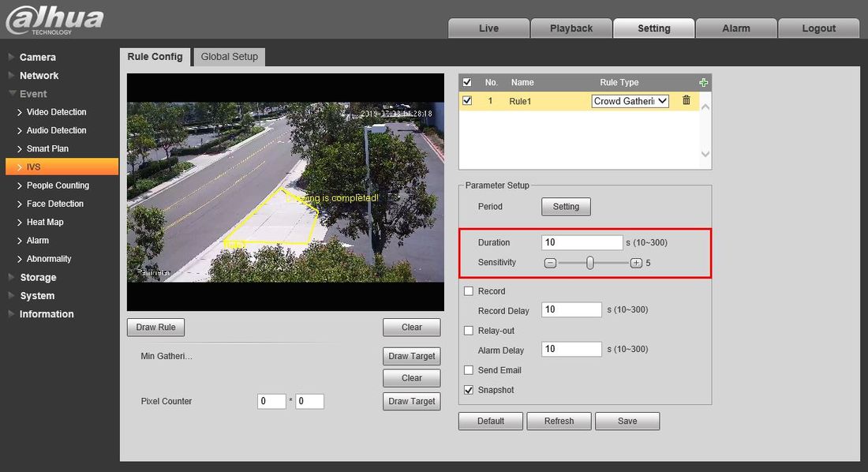This screenshot has height=472, width=868.
Task: Expand the Camera menu section
Action: (x=37, y=57)
